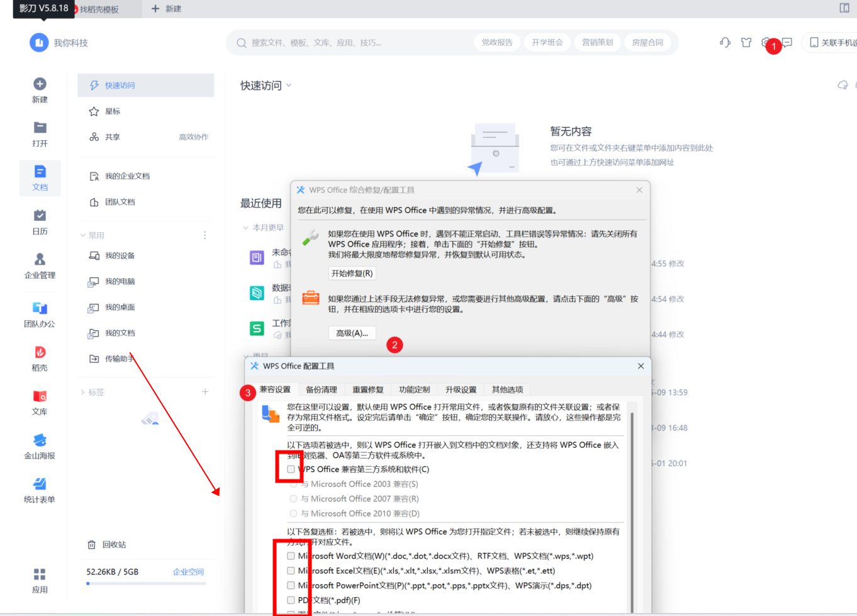Collapse the 本月更早 group
857x616 pixels.
click(246, 228)
